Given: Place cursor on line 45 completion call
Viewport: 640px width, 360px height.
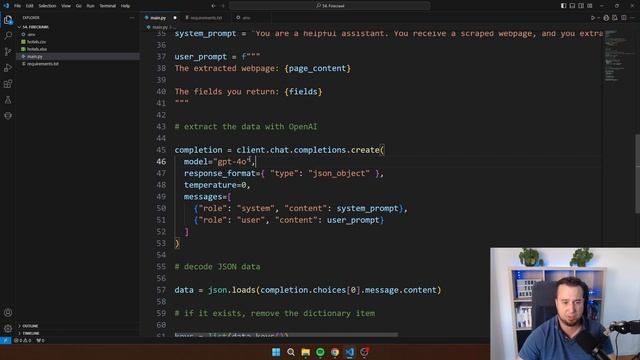Looking at the screenshot, I should point(279,150).
